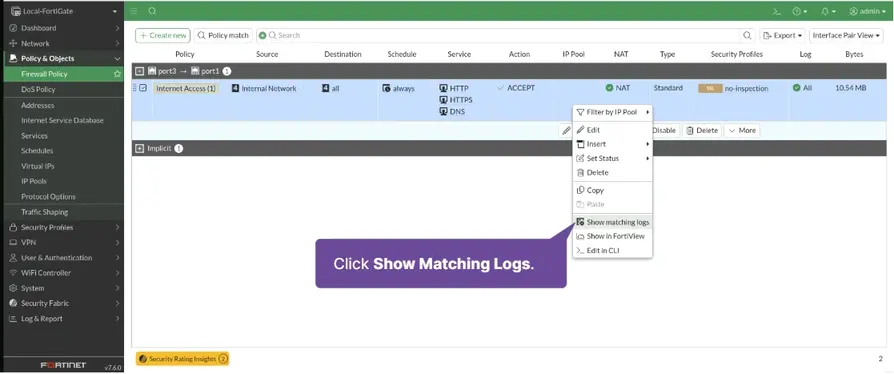Sort by the Policy column header

[x=185, y=54]
